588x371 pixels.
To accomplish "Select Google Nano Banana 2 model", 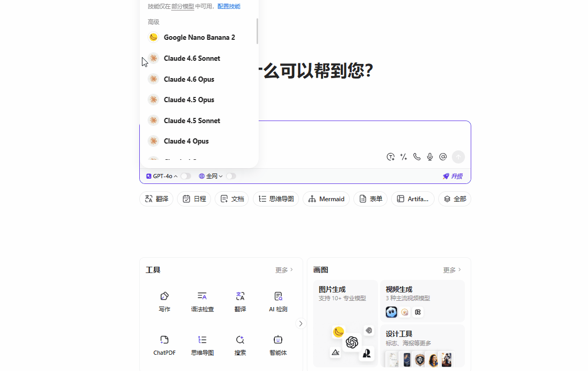I will point(199,38).
